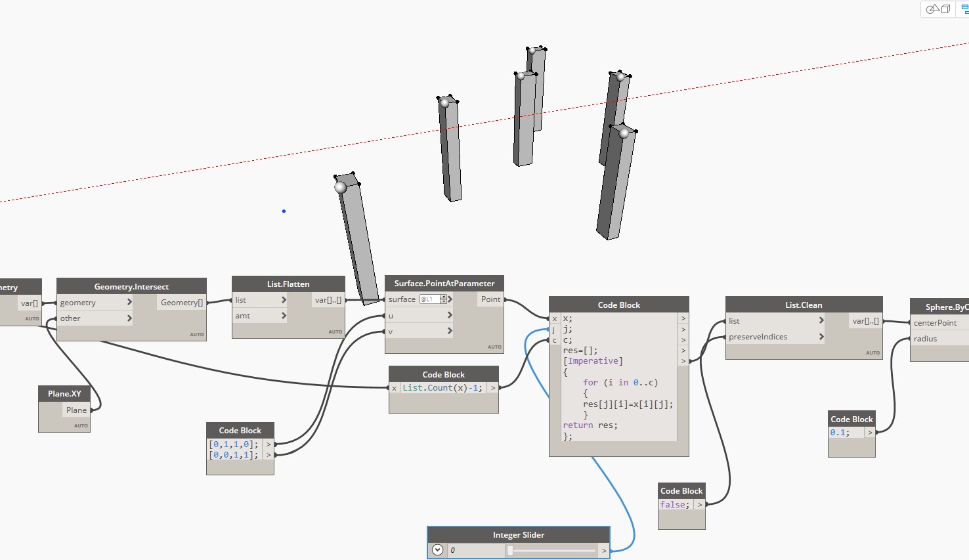
Task: Click output arrow beside the [Imperative] line
Action: click(683, 360)
